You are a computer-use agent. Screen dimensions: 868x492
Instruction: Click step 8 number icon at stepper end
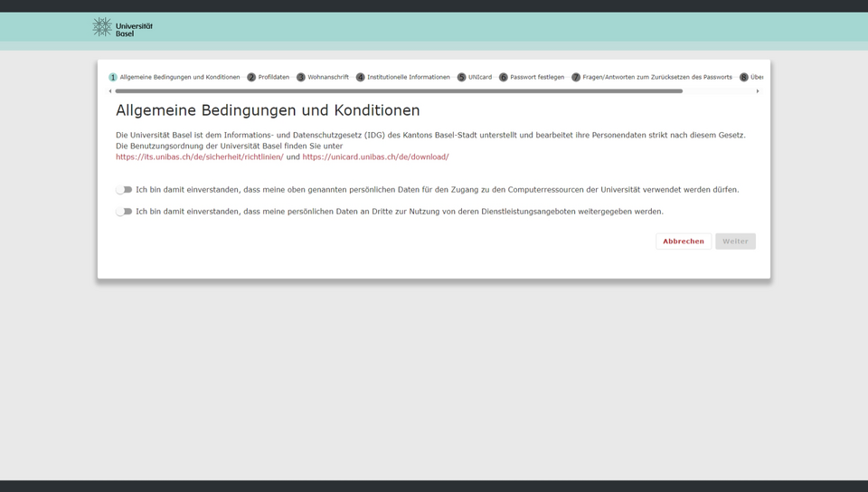(744, 78)
